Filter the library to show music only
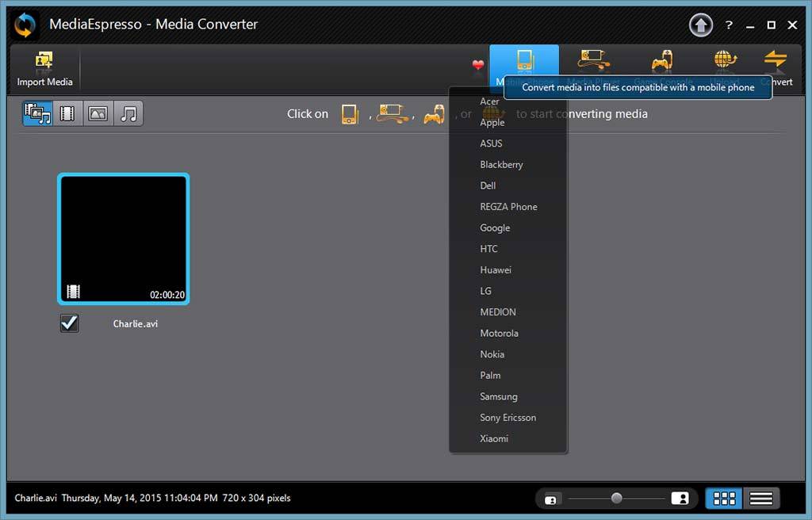812x520 pixels. point(128,114)
